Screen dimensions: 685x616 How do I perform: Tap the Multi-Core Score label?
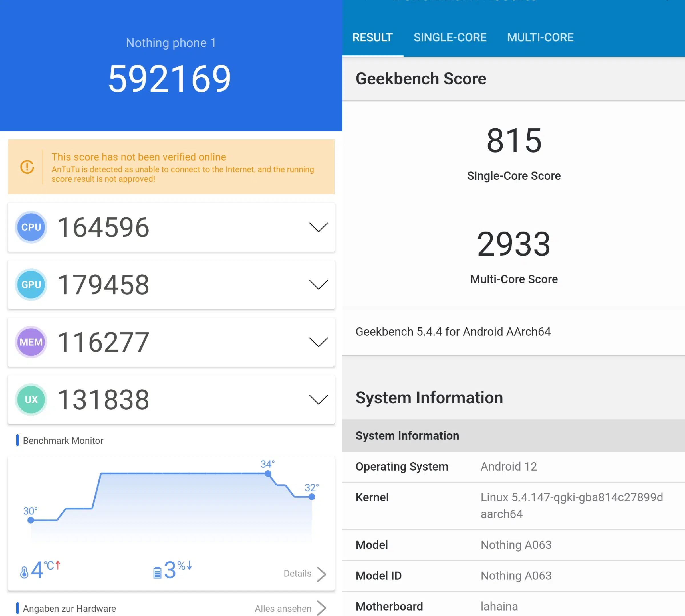tap(514, 279)
